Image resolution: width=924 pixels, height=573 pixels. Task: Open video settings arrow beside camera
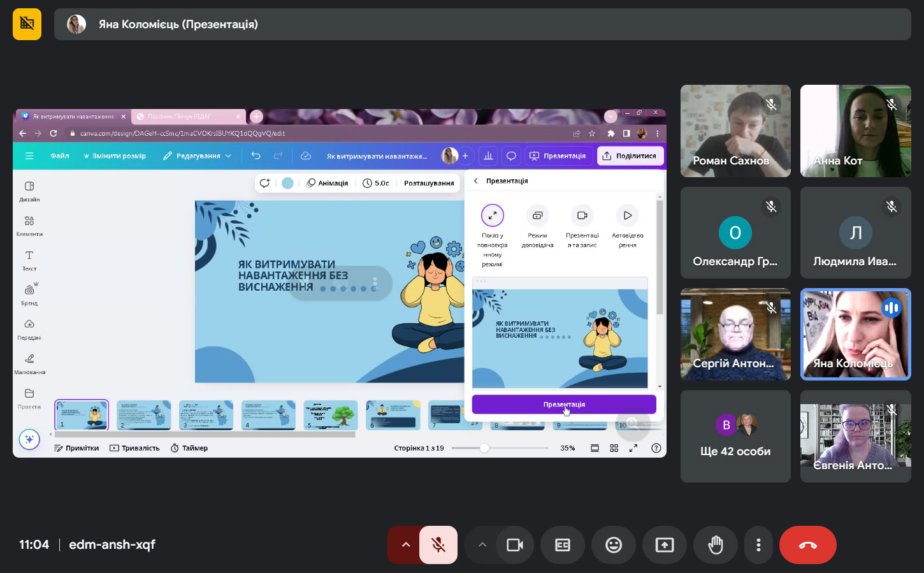coord(482,545)
